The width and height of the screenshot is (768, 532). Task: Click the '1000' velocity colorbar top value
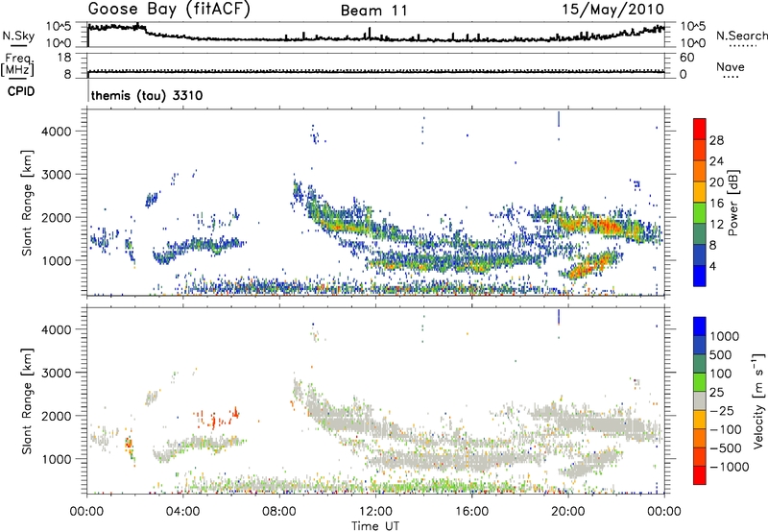[x=725, y=336]
